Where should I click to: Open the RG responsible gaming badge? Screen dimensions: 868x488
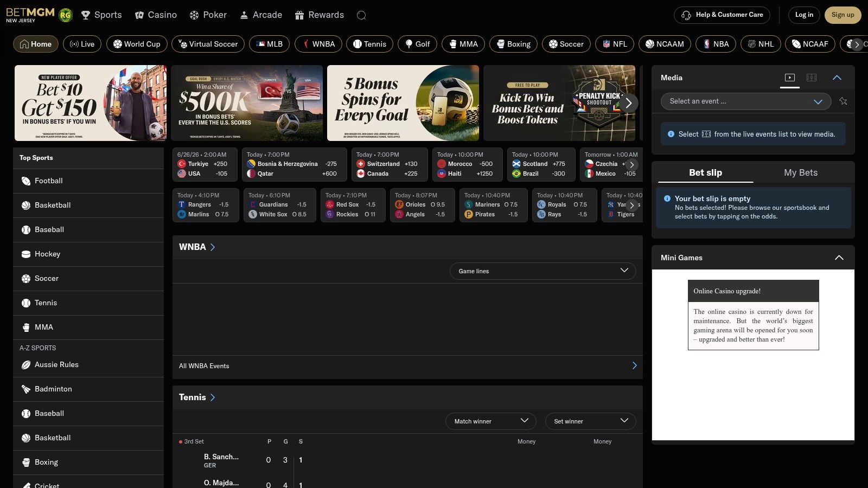[65, 15]
